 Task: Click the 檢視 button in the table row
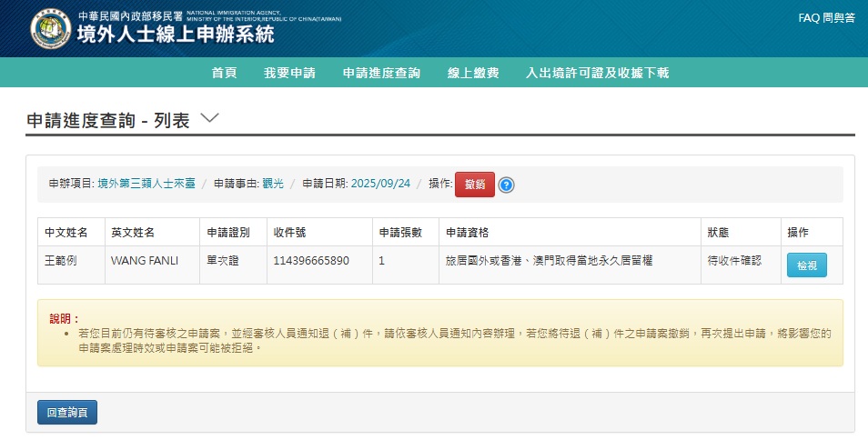point(806,265)
